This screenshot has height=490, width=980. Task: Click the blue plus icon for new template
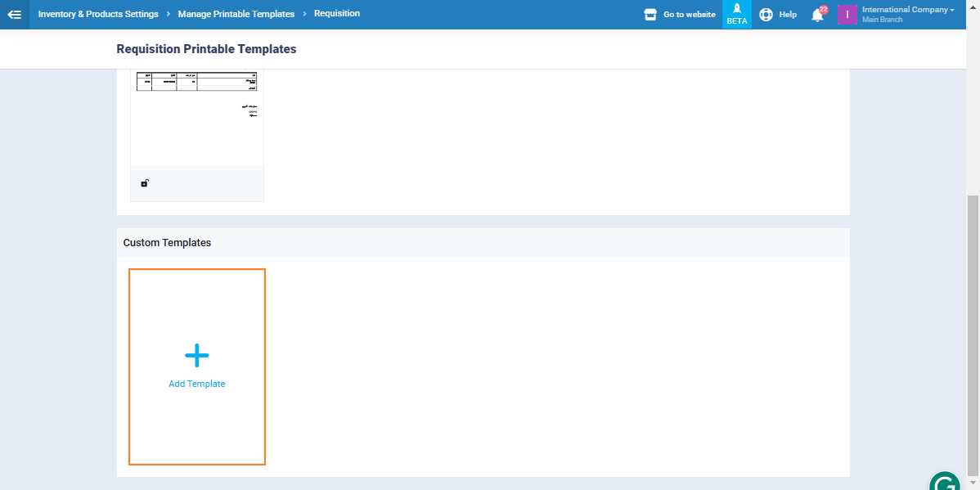(x=196, y=355)
